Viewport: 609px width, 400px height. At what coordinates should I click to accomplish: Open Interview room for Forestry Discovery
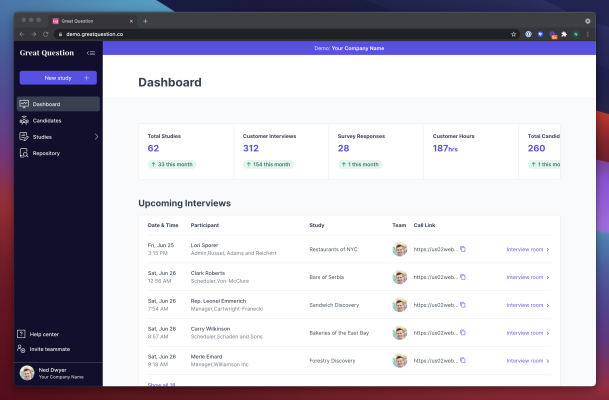525,360
